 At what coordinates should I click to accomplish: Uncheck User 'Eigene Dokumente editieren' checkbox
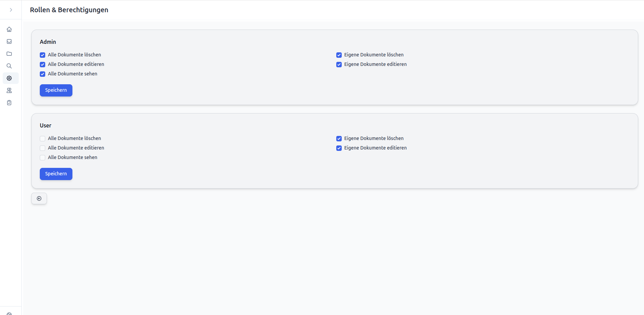coord(339,148)
